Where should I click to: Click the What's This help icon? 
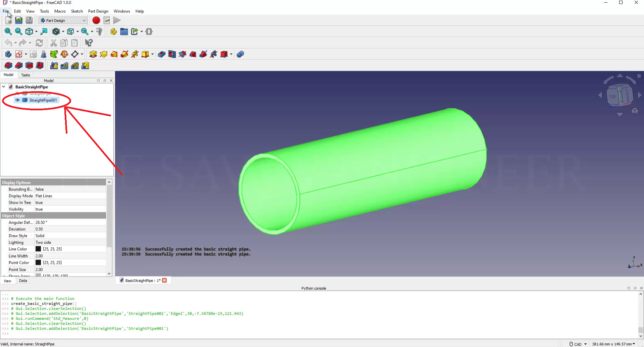coord(89,43)
